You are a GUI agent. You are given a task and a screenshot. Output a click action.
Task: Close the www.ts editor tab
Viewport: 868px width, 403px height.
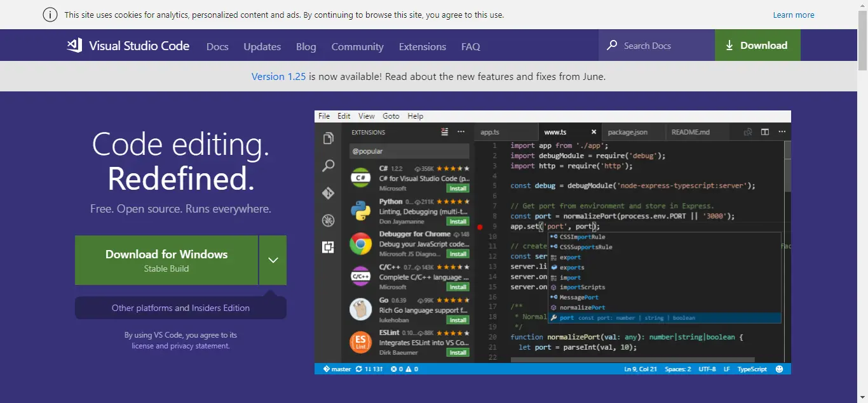pyautogui.click(x=594, y=132)
